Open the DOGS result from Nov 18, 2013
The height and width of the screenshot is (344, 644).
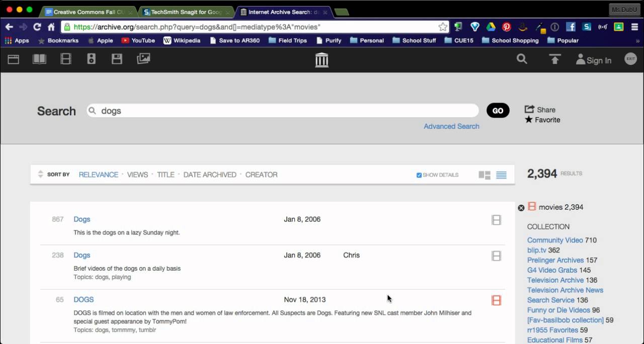[84, 299]
